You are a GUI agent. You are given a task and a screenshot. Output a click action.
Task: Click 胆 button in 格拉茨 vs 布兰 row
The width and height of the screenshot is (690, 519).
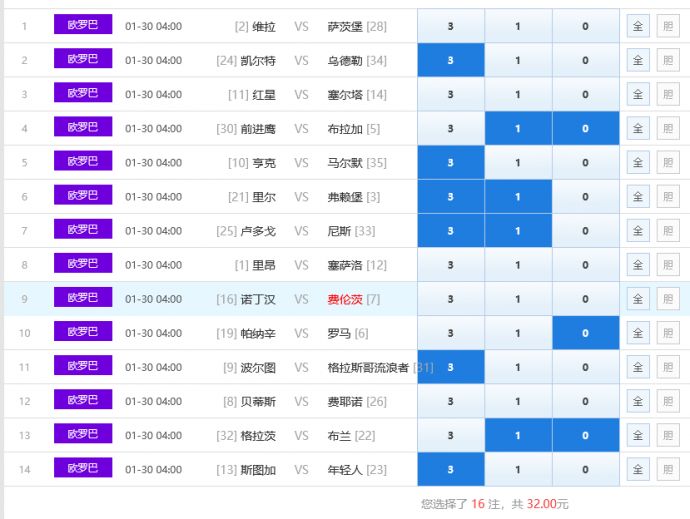tap(668, 436)
